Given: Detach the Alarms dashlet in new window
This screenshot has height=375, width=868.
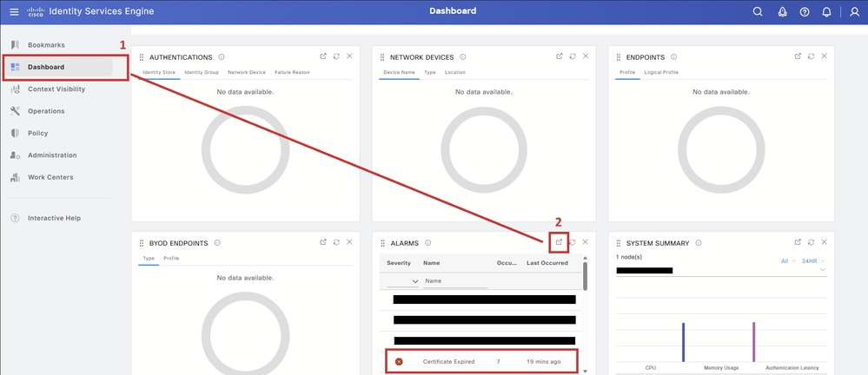Looking at the screenshot, I should point(559,242).
